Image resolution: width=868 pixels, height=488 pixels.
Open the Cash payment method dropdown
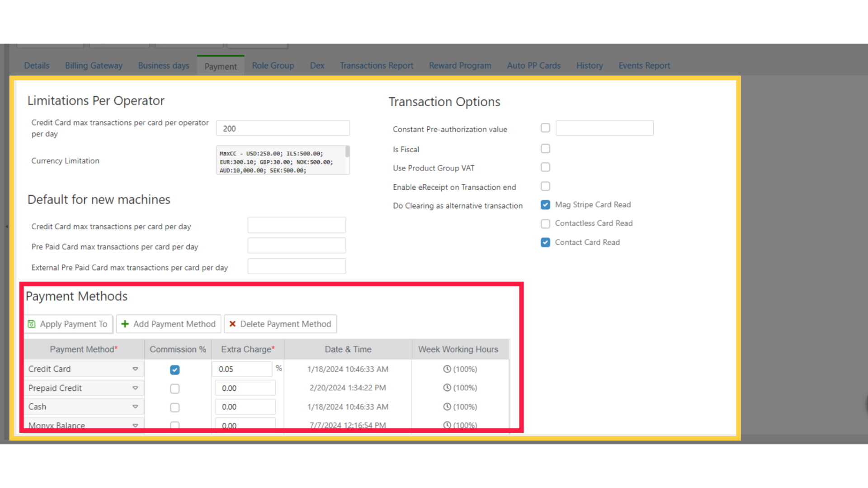(135, 407)
